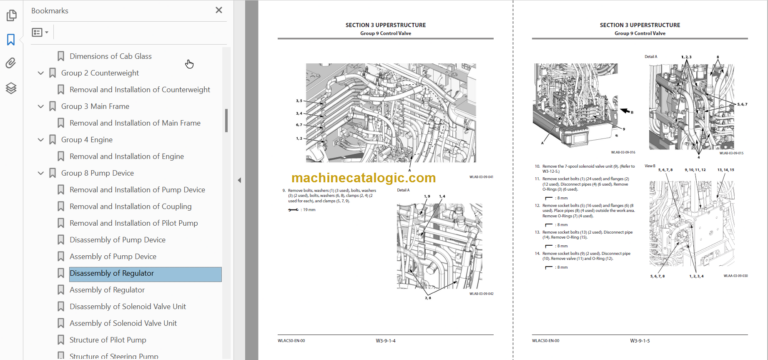Select highlighted Disassembly of Regulator bookmark
Image resolution: width=768 pixels, height=360 pixels.
[145, 273]
